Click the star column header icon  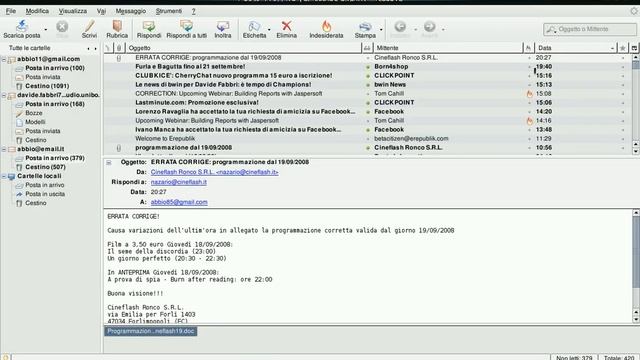622,48
